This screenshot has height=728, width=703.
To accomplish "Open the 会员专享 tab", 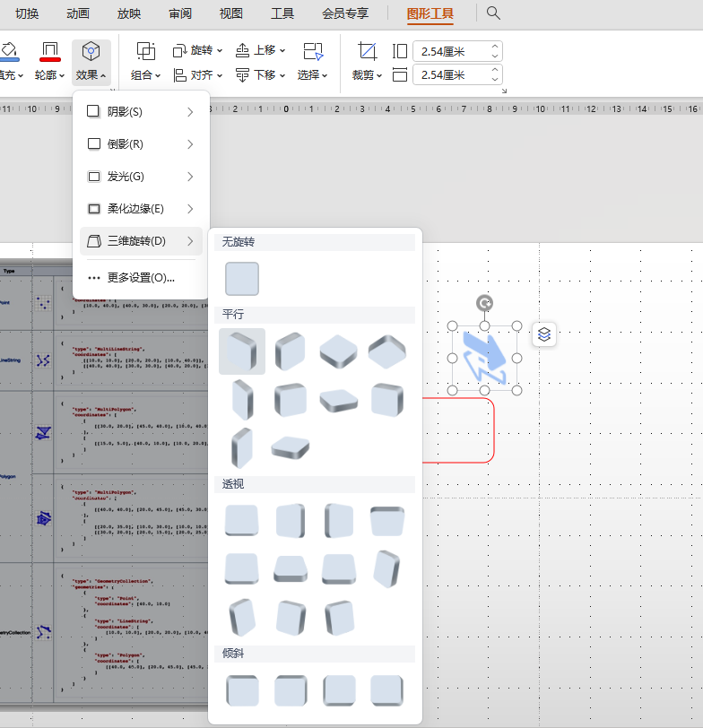I will point(345,13).
